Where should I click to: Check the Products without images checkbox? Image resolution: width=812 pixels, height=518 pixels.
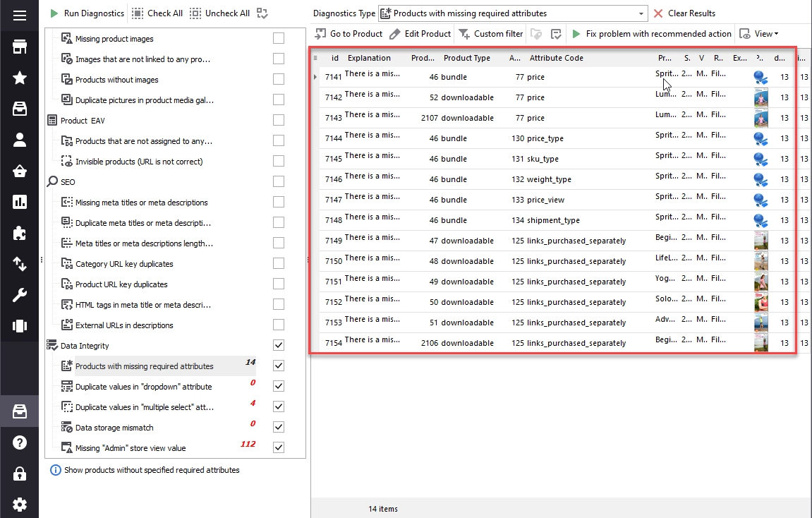click(279, 79)
